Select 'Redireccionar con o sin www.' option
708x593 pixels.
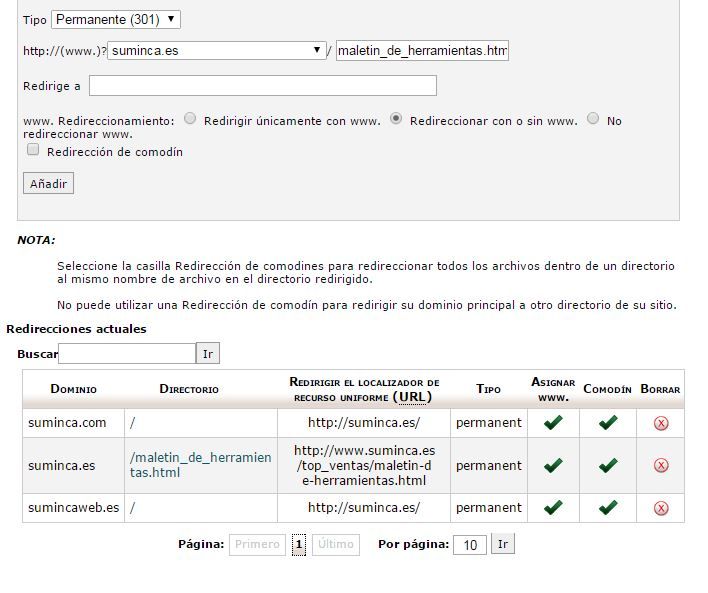[x=396, y=118]
